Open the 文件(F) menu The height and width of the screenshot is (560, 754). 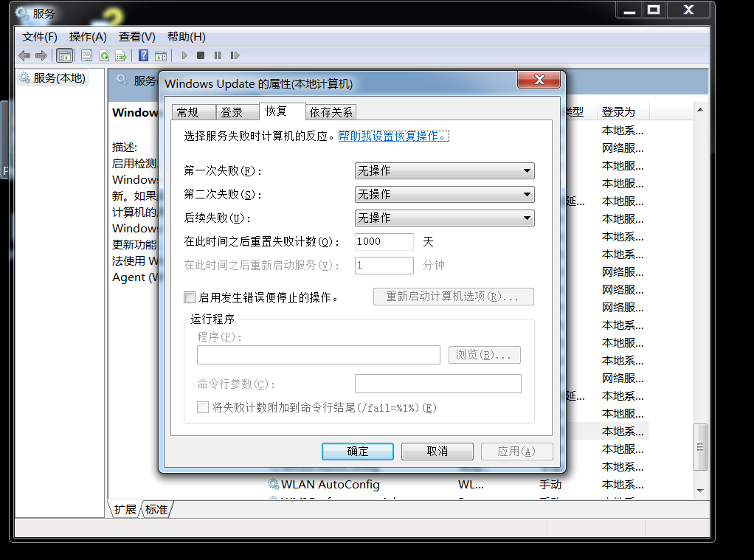39,37
